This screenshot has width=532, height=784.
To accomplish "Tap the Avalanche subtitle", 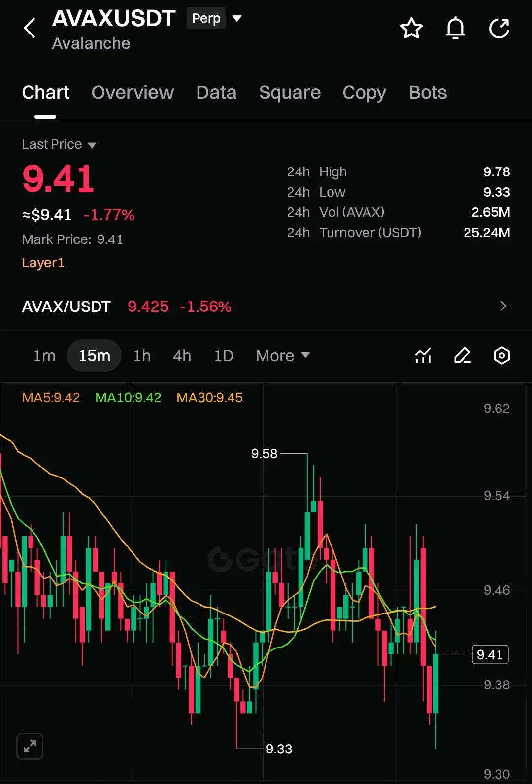I will tap(91, 43).
